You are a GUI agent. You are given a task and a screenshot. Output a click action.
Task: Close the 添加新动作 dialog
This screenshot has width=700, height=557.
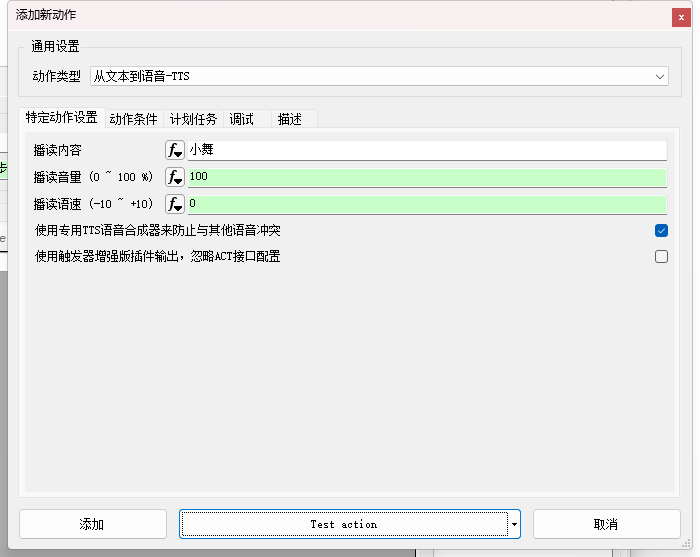pyautogui.click(x=681, y=17)
